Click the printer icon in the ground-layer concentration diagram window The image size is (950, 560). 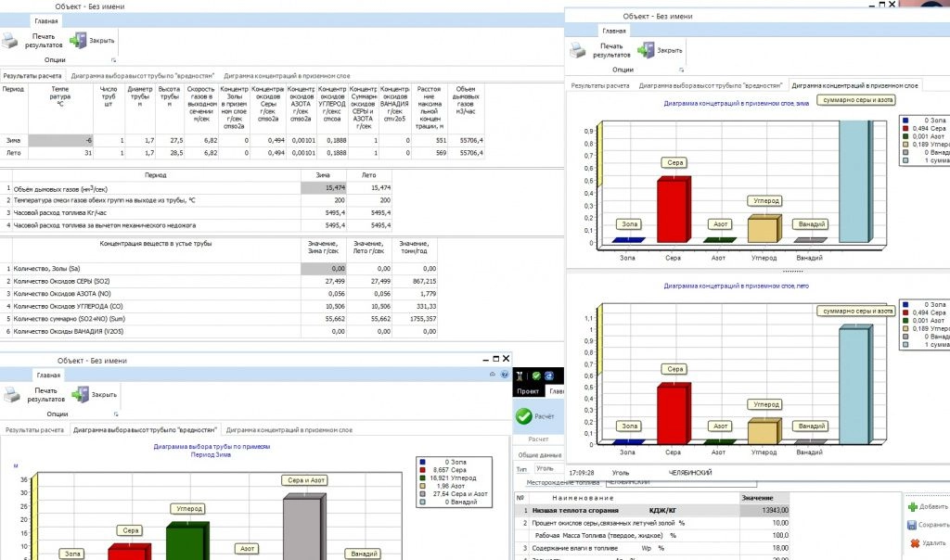pyautogui.click(x=578, y=50)
